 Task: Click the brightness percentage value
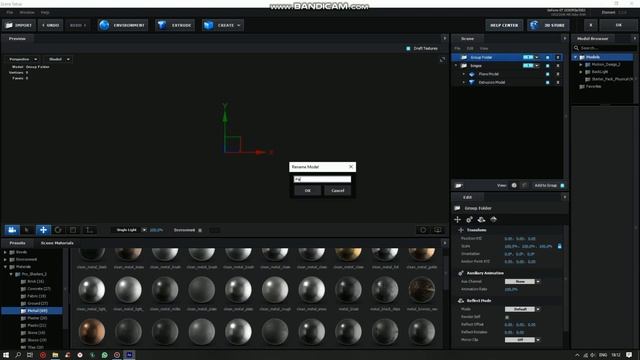tap(156, 230)
